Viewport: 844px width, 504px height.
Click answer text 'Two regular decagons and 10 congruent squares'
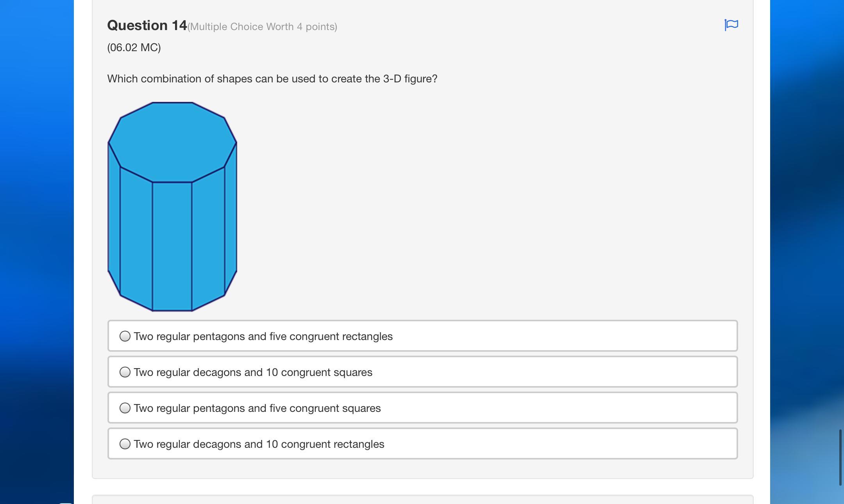253,372
